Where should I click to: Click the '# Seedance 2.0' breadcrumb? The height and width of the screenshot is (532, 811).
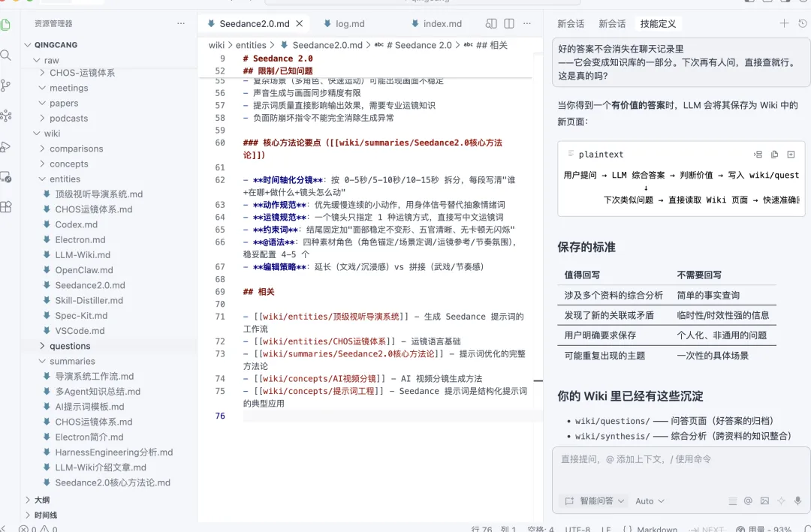[419, 46]
